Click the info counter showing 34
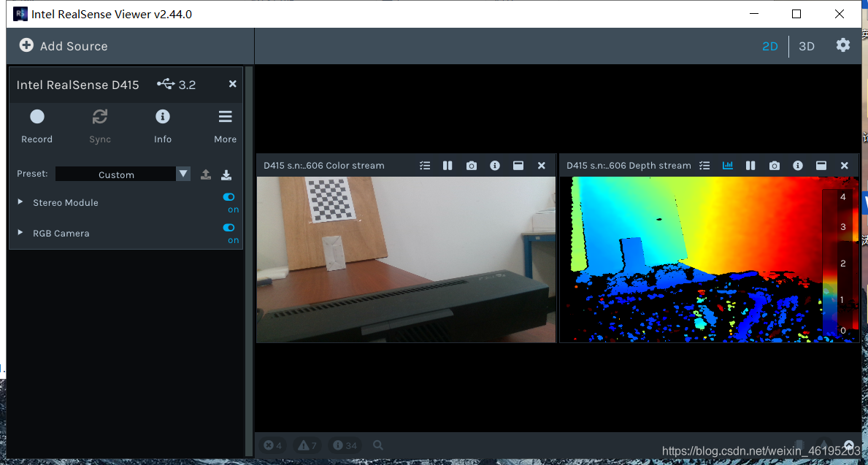 click(x=345, y=445)
